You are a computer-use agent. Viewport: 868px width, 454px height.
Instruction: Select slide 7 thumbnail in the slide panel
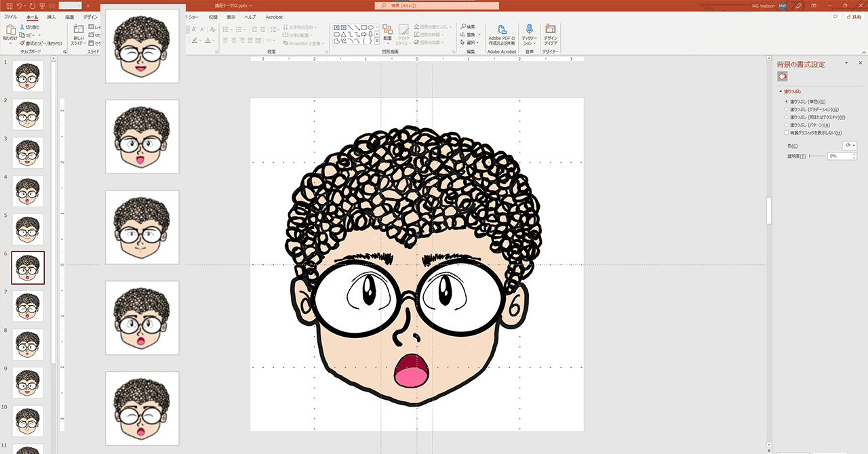(28, 306)
